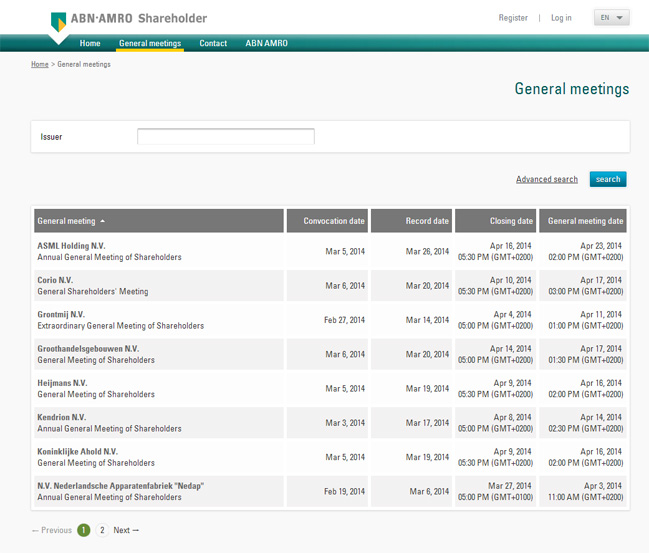The height and width of the screenshot is (553, 649).
Task: Click the current page 1 indicator
Action: [84, 530]
